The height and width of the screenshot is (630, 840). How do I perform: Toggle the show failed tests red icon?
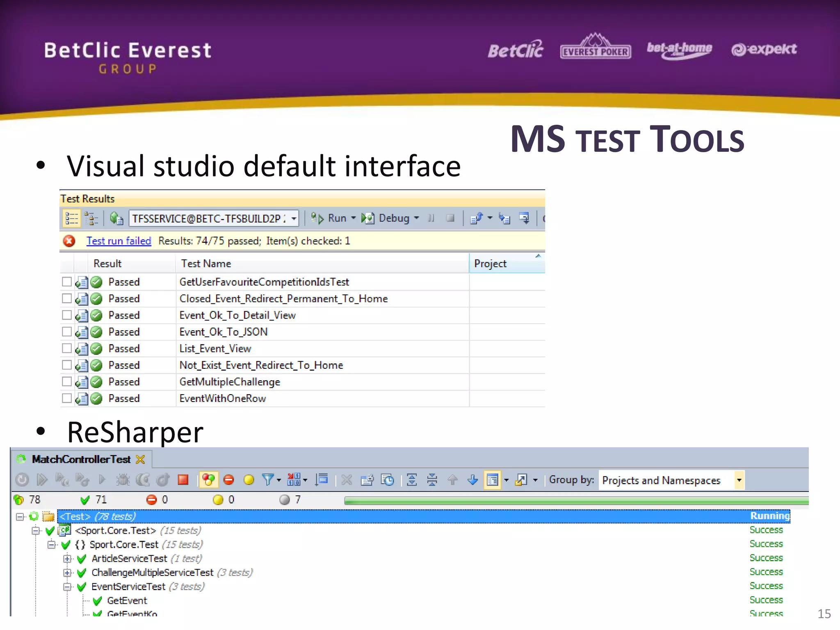pyautogui.click(x=228, y=479)
